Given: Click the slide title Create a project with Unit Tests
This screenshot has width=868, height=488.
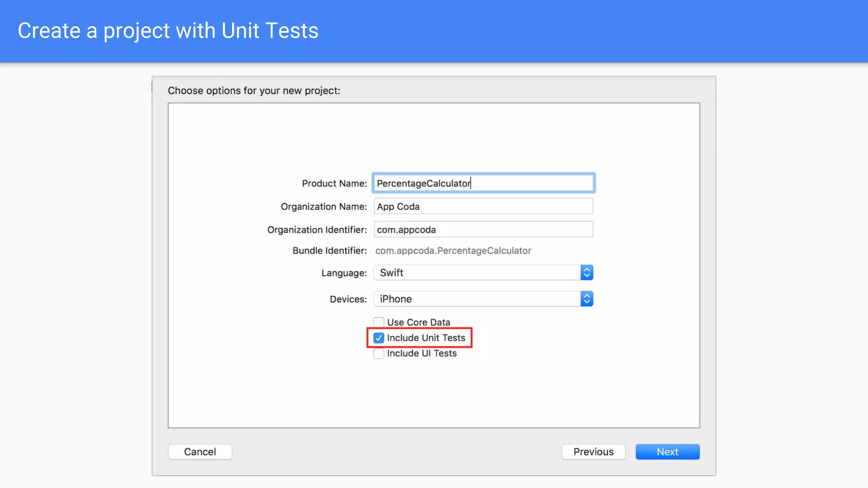Looking at the screenshot, I should point(168,31).
